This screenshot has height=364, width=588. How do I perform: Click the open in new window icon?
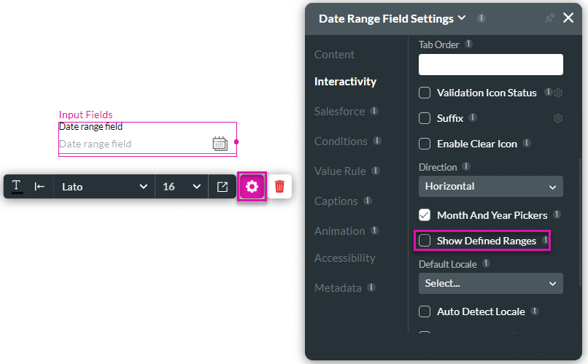tap(223, 187)
